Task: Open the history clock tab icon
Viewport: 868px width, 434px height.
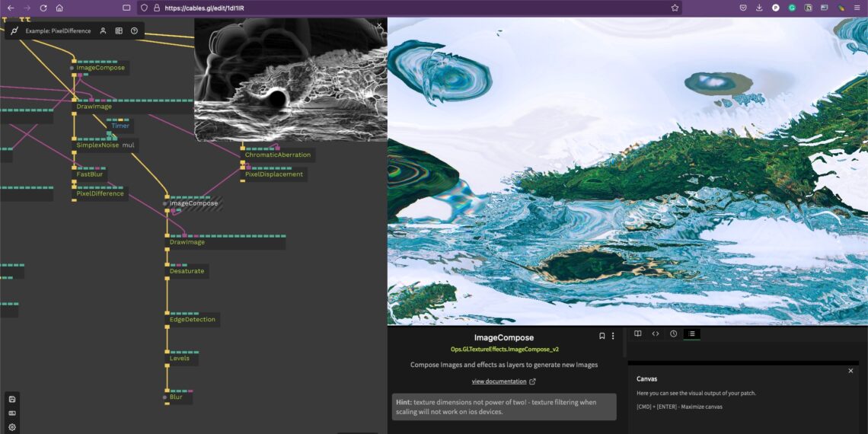Action: click(674, 333)
